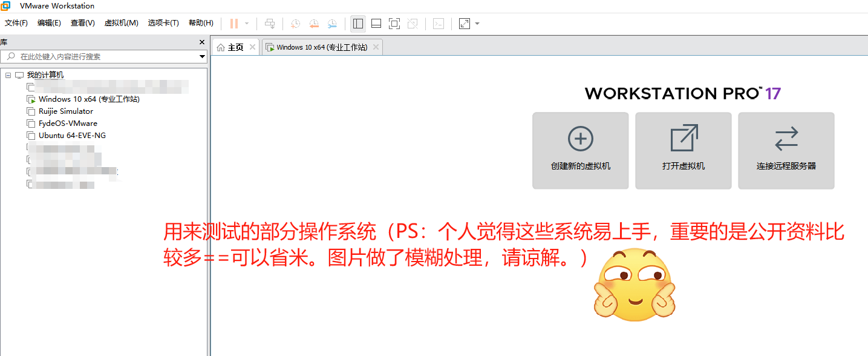Click 打开虚拟机 button

click(x=684, y=151)
